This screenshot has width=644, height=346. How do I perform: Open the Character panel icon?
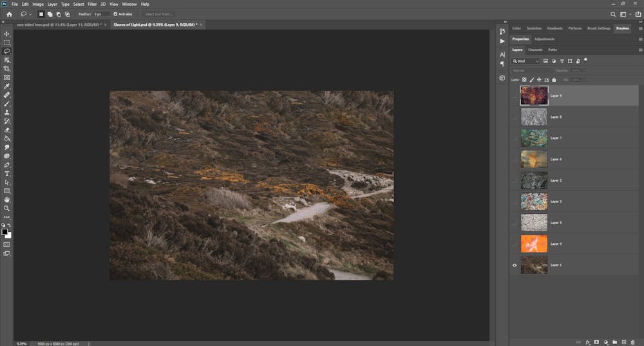(x=502, y=54)
